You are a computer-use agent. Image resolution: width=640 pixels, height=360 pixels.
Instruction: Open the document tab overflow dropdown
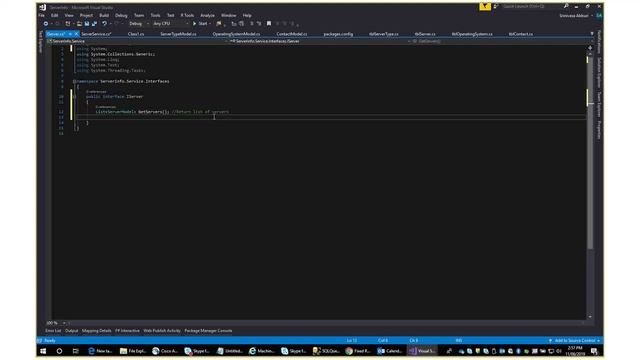(x=592, y=34)
